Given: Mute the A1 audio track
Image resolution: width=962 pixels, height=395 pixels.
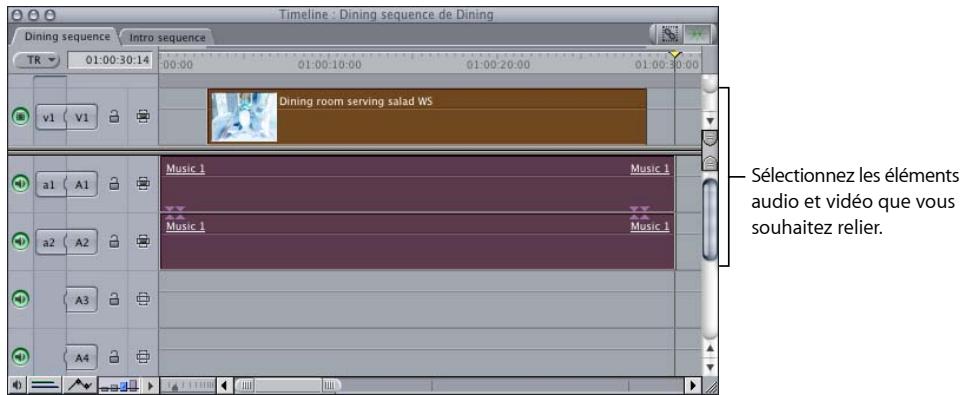Looking at the screenshot, I should pyautogui.click(x=20, y=183).
